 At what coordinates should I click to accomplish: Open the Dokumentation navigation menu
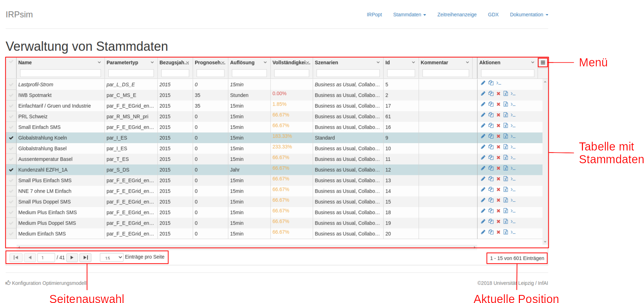529,14
